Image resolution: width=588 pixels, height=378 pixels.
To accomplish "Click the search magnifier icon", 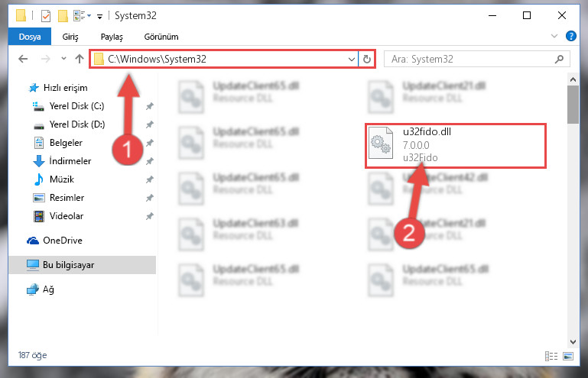I will point(559,59).
